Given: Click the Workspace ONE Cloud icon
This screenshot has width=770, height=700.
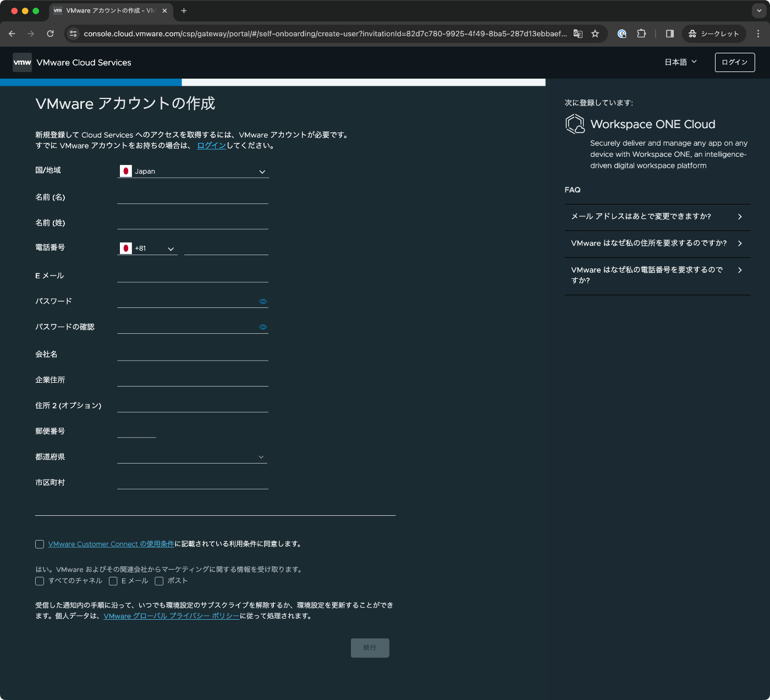Looking at the screenshot, I should tap(575, 124).
